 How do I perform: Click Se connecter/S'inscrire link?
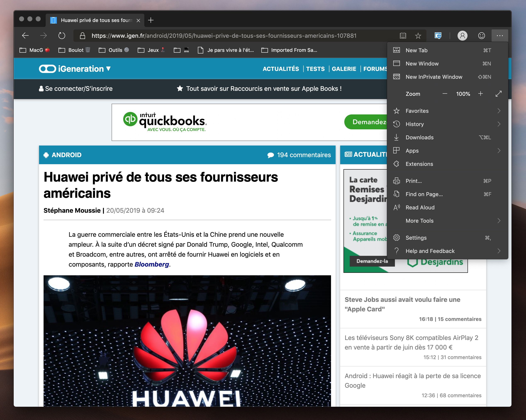tap(76, 89)
